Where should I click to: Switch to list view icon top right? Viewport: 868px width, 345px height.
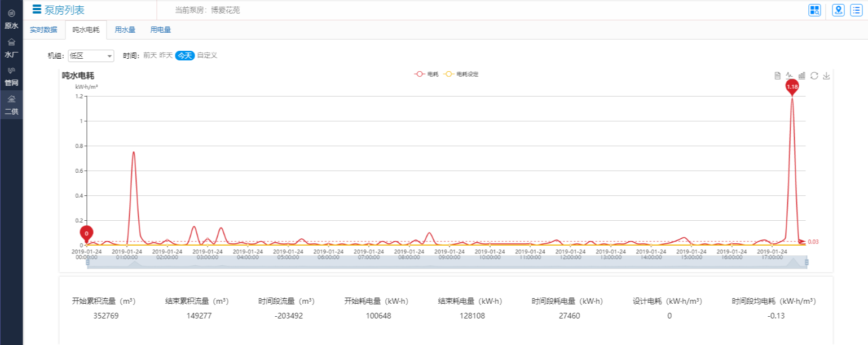[856, 10]
